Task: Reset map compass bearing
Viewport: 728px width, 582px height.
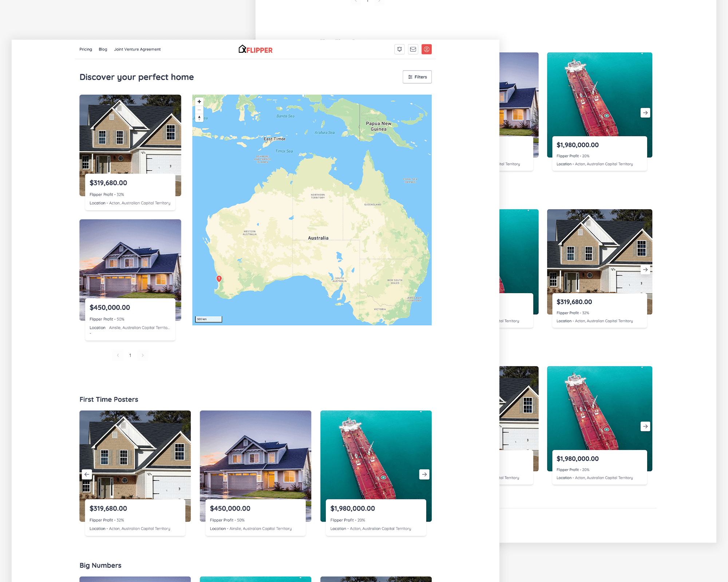Action: 199,117
